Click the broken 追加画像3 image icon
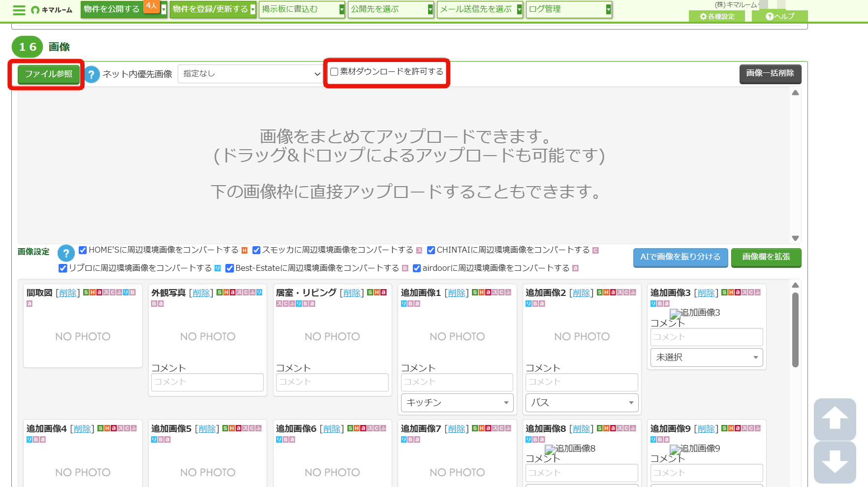868x487 pixels. tap(675, 314)
